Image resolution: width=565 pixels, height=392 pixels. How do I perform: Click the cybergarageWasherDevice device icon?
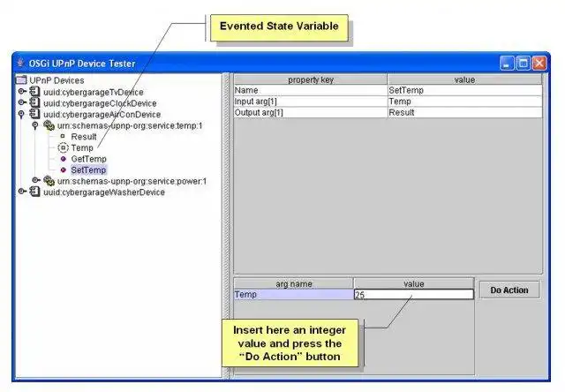(x=34, y=192)
